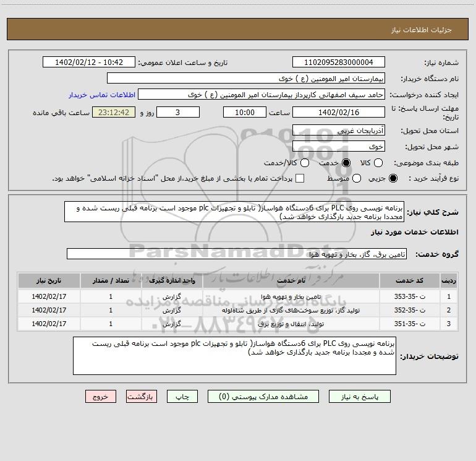
Task: Click service code ت -35-351 cell
Action: 409,324
